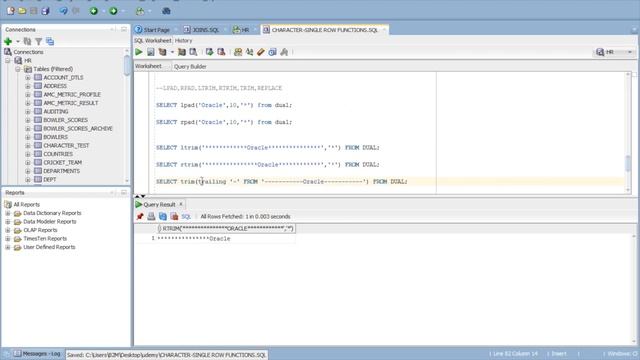Open the dropdown arrow beside New Connection plus
The height and width of the screenshot is (360, 640).
[18, 41]
